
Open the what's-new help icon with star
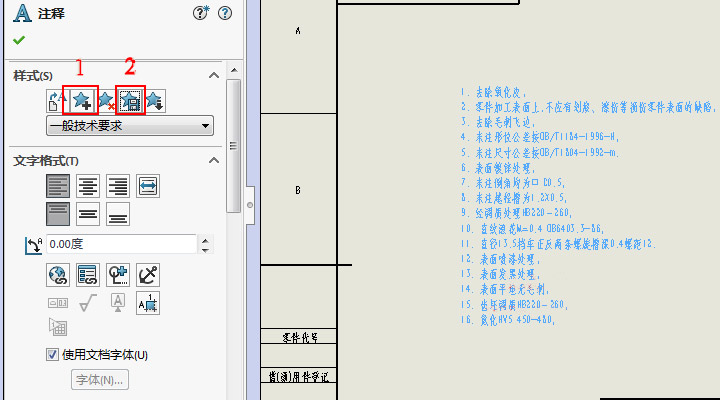pos(201,13)
